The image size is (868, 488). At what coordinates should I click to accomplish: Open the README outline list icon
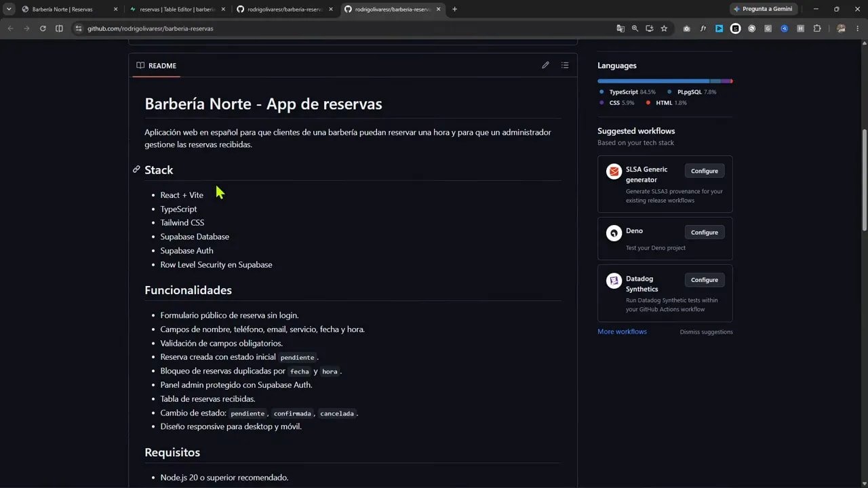565,65
